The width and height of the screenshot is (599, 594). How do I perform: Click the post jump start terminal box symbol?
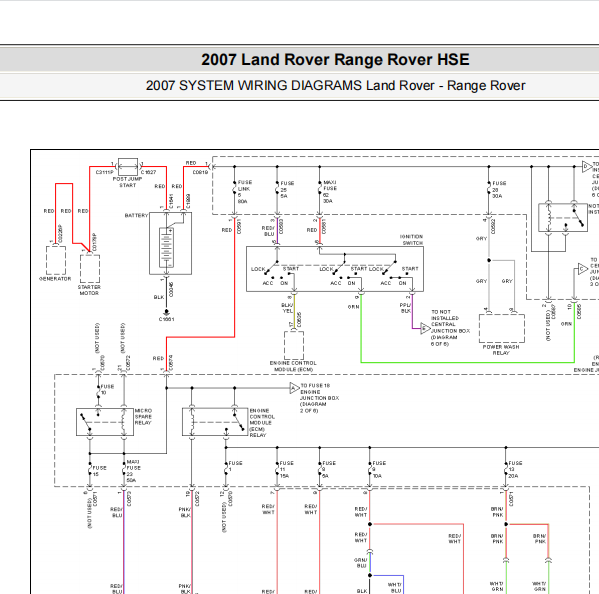128,167
